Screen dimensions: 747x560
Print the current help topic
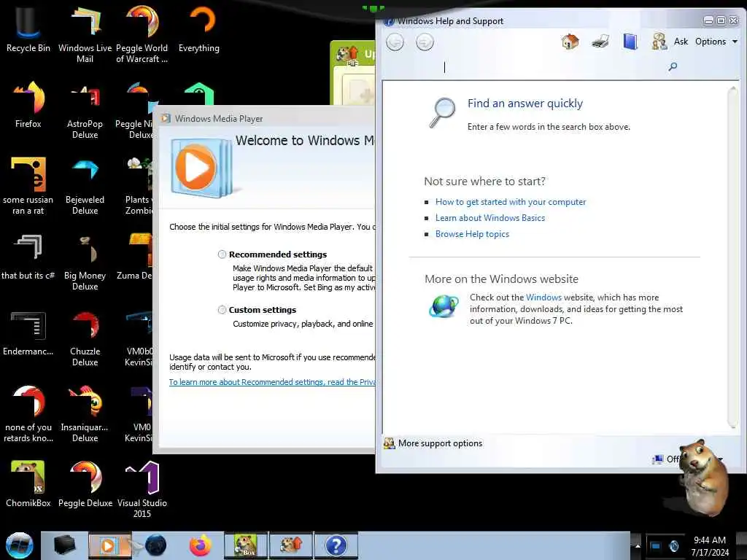[600, 42]
